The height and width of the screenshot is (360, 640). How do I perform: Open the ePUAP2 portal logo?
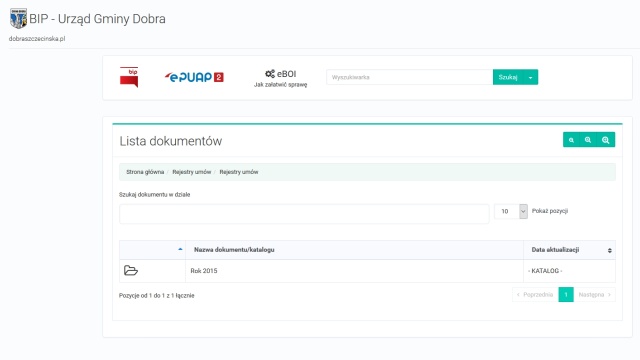194,77
